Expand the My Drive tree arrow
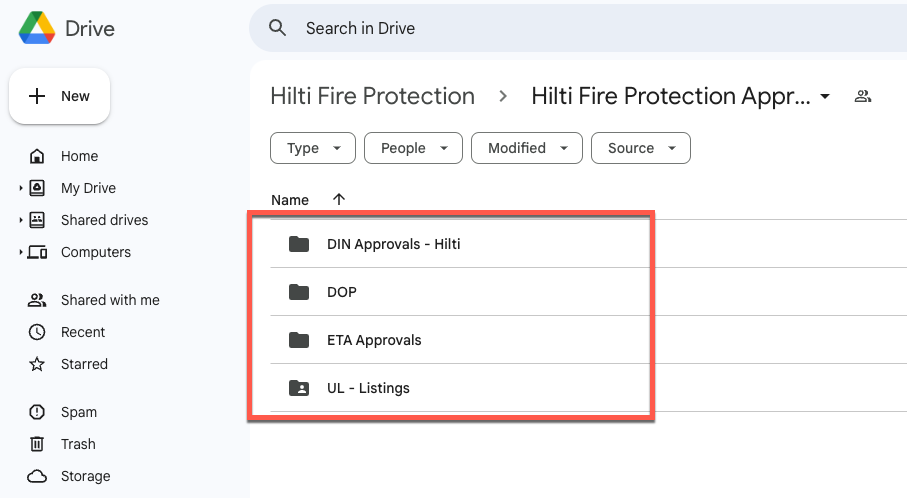This screenshot has height=498, width=907. (x=21, y=188)
